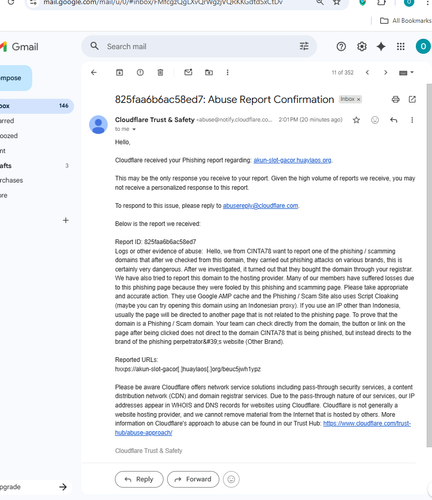The height and width of the screenshot is (500, 432).
Task: Open browser extensions puzzle icon
Action: pos(381,2)
